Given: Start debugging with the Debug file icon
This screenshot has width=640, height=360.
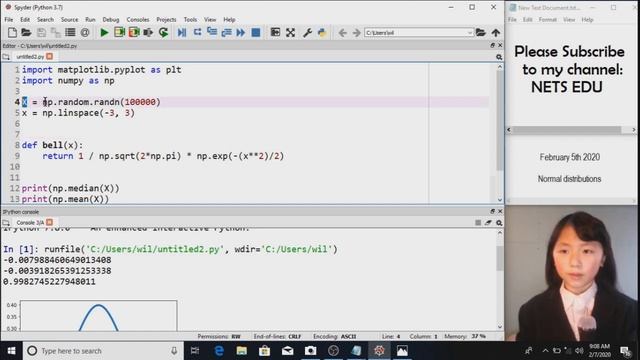Looking at the screenshot, I should [182, 32].
